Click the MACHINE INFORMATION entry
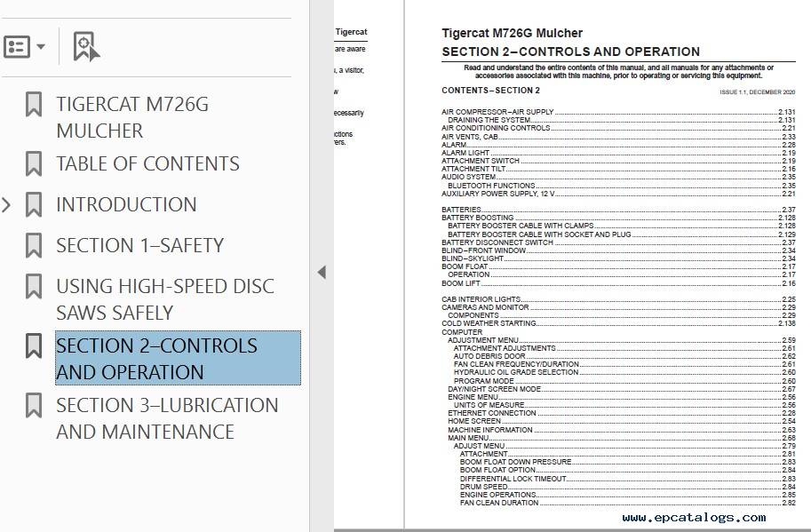This screenshot has width=811, height=532. (622, 430)
